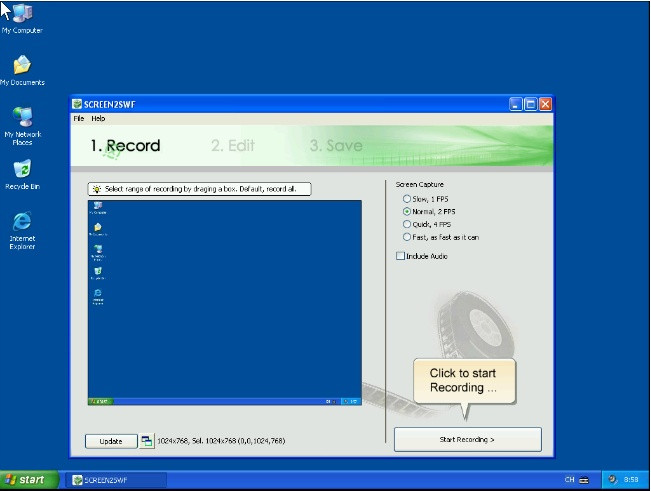The image size is (651, 491).
Task: Click the SCREEN2SWF title bar app icon
Action: [77, 104]
